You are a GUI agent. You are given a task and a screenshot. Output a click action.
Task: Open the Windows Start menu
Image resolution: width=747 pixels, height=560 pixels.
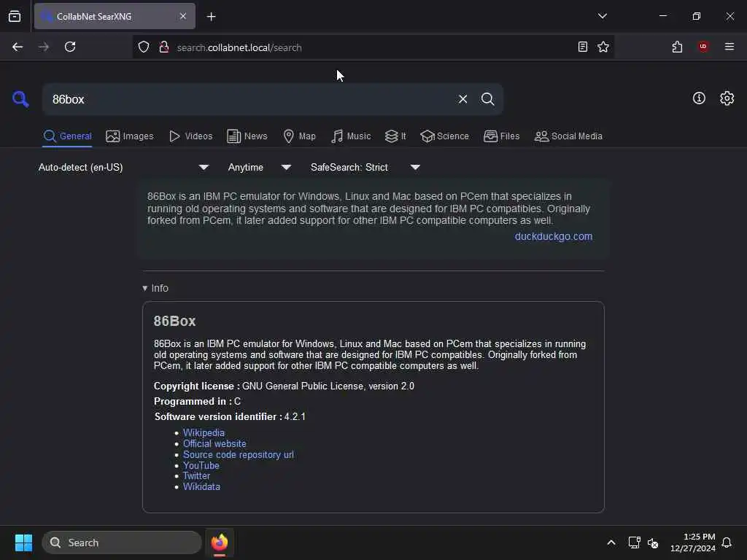23,542
